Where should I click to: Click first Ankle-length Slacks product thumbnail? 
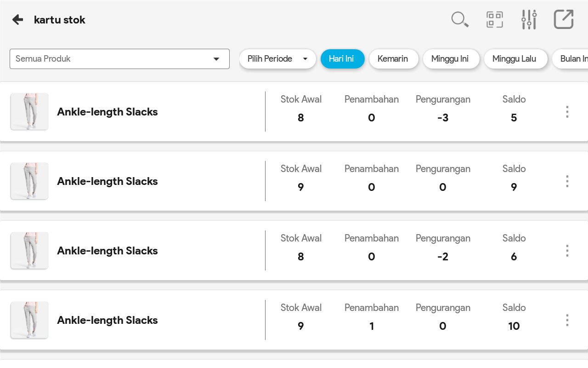click(29, 112)
